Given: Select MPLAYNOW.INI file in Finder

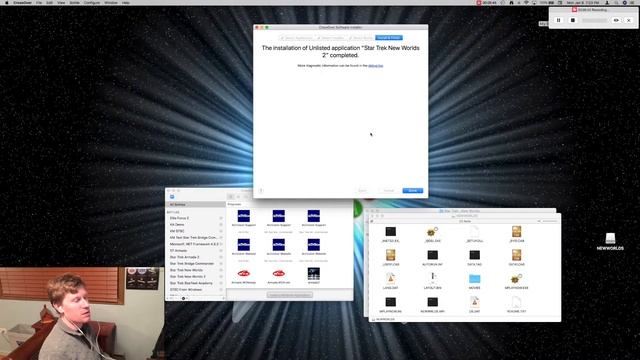Looking at the screenshot, I should (390, 304).
